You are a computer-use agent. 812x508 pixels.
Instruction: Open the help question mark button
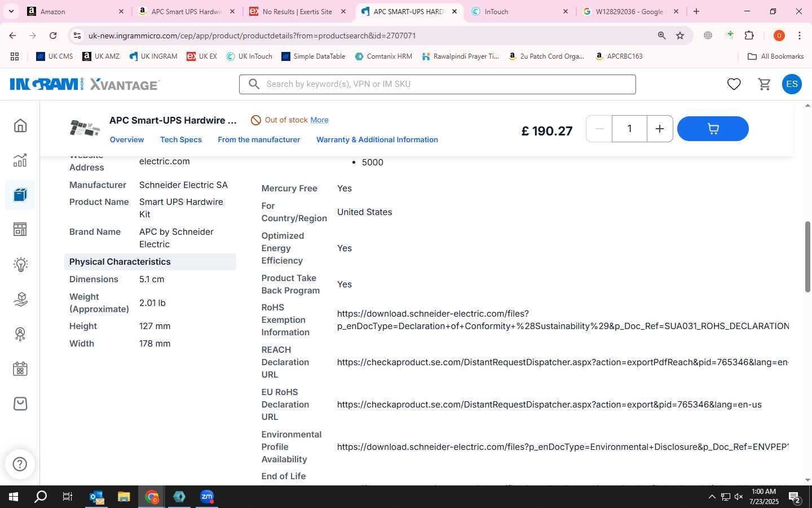(20, 464)
